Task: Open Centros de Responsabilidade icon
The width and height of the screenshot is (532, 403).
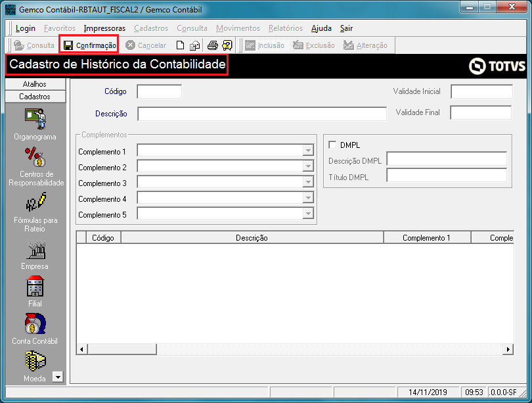Action: [35, 157]
